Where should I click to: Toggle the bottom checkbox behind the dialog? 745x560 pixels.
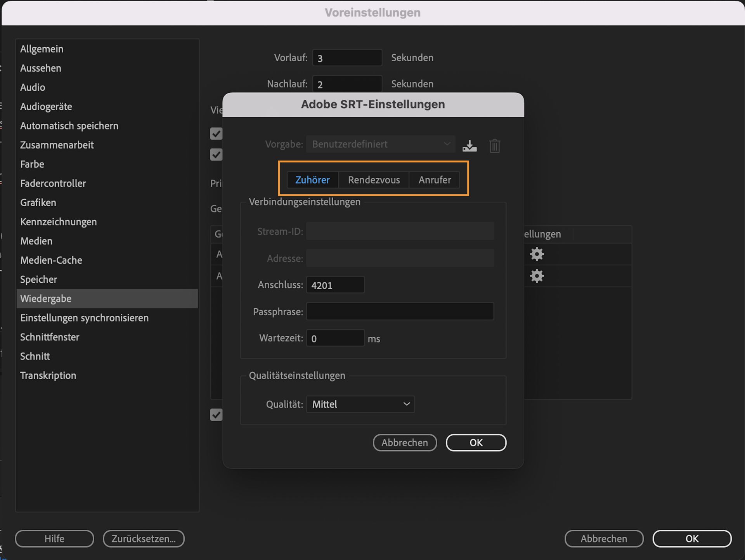pos(217,415)
